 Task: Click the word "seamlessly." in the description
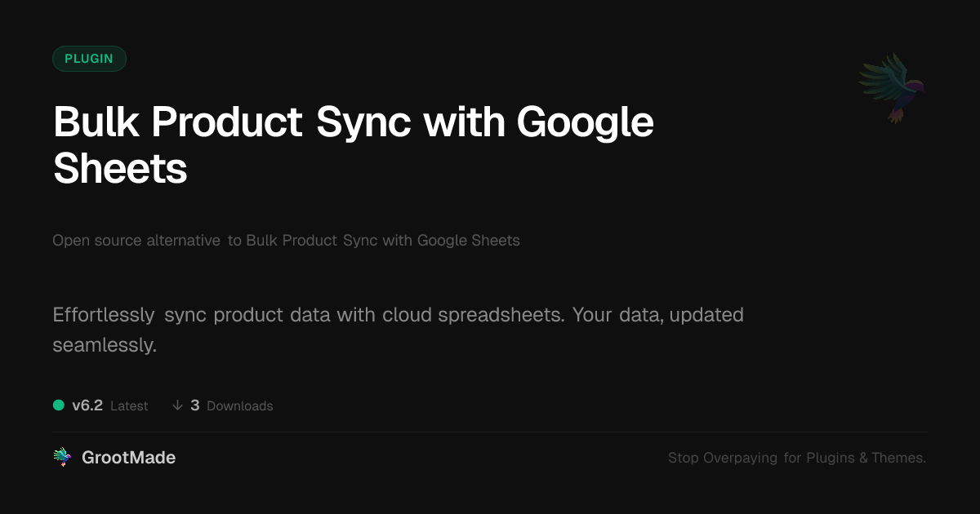tap(104, 345)
